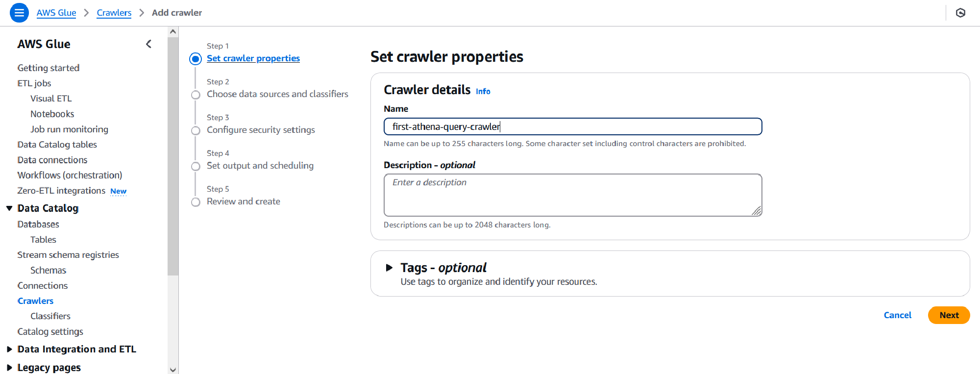Expand the Tags - optional section
Screen dimensions: 980x374
(390, 267)
